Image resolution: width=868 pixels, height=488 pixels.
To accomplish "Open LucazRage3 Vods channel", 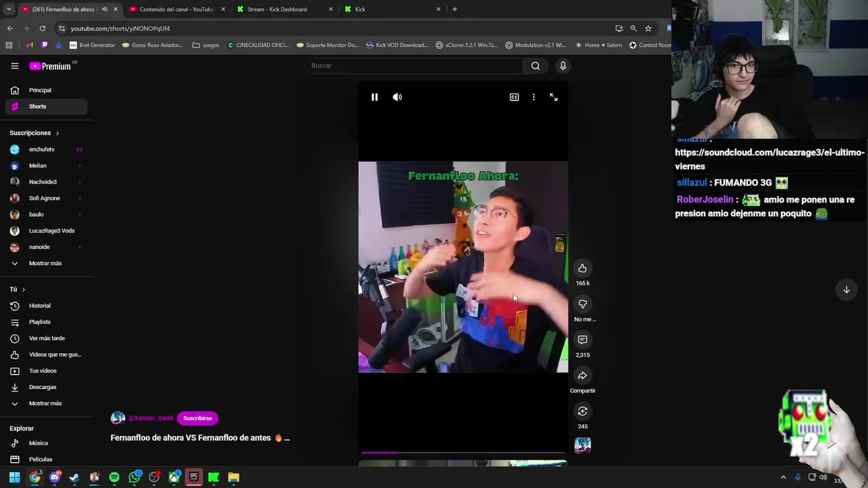I will click(46, 230).
